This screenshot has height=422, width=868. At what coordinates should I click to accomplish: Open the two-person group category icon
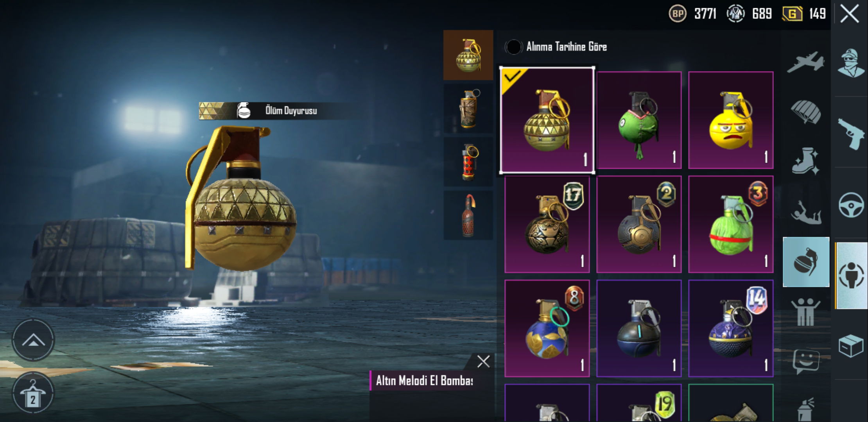pyautogui.click(x=806, y=312)
